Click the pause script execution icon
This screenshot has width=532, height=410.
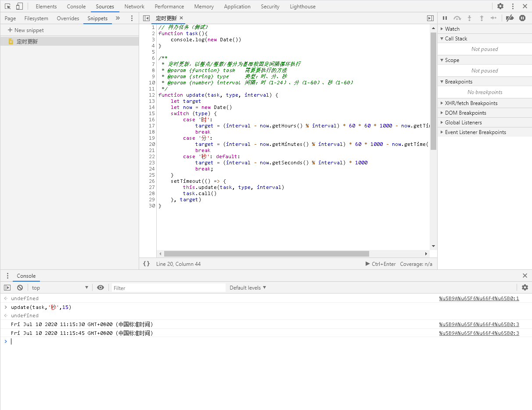445,18
